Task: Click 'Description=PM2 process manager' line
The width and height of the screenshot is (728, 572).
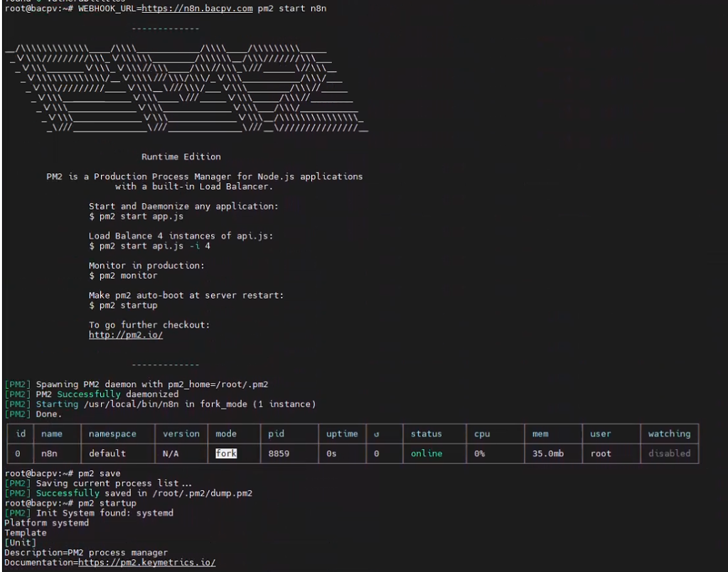Action: (86, 553)
